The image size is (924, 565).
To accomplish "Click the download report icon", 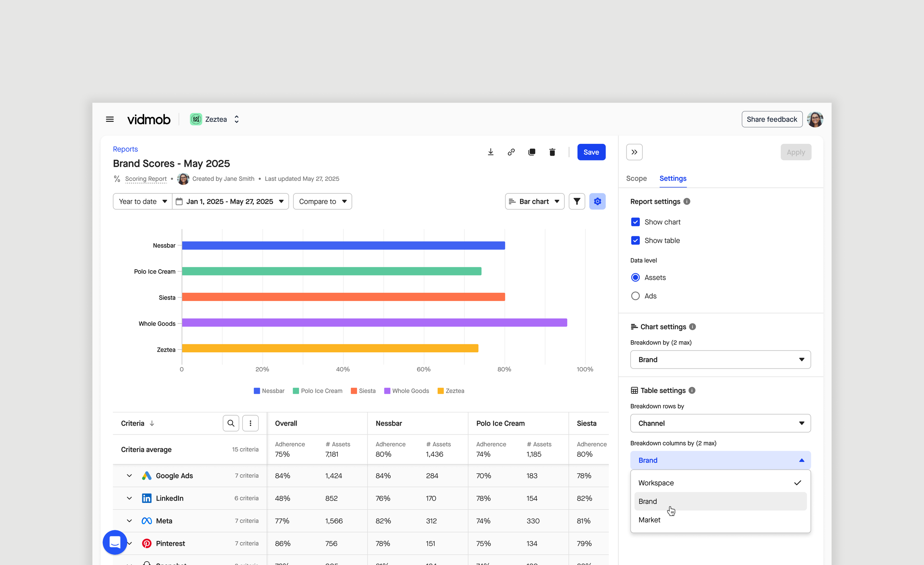I will coord(490,152).
